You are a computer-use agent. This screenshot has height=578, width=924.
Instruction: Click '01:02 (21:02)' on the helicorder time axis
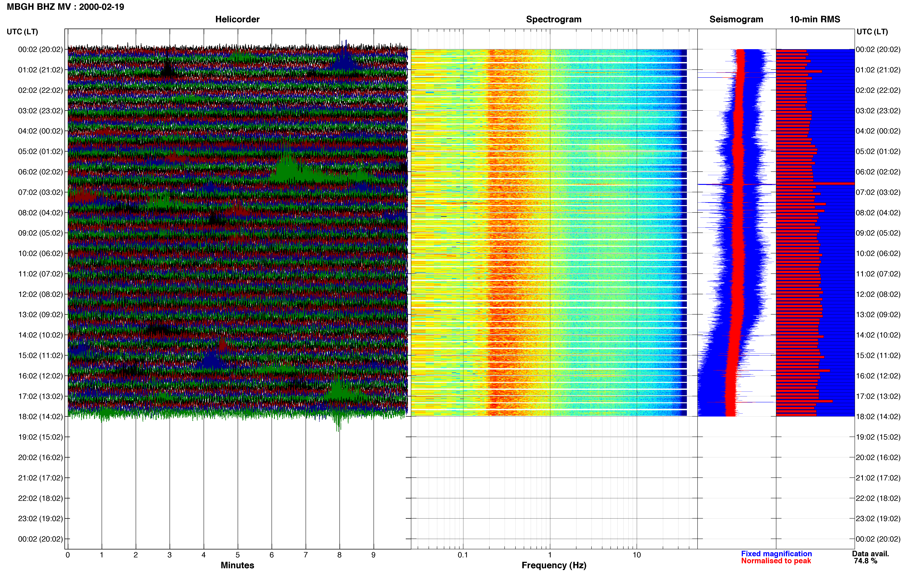tap(41, 70)
